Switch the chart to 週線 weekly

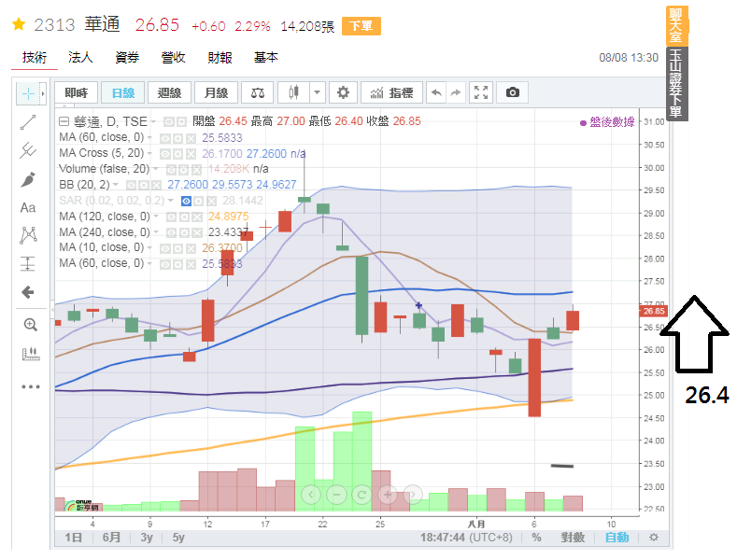click(169, 92)
